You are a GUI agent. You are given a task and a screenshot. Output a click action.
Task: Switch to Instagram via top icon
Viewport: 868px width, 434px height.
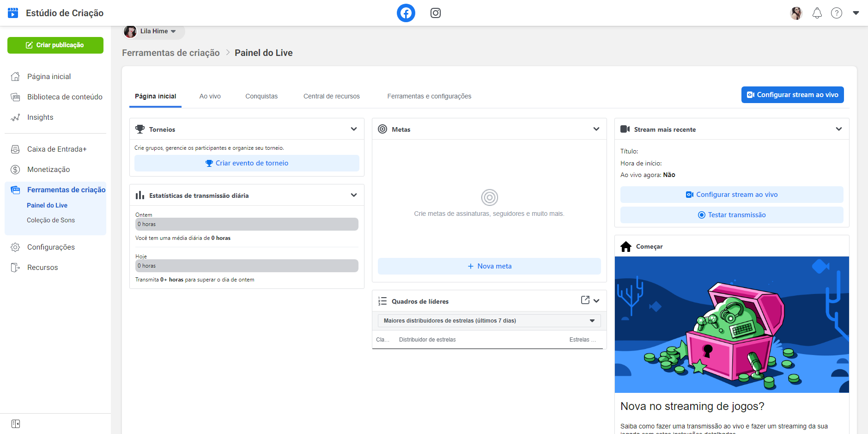coord(435,13)
